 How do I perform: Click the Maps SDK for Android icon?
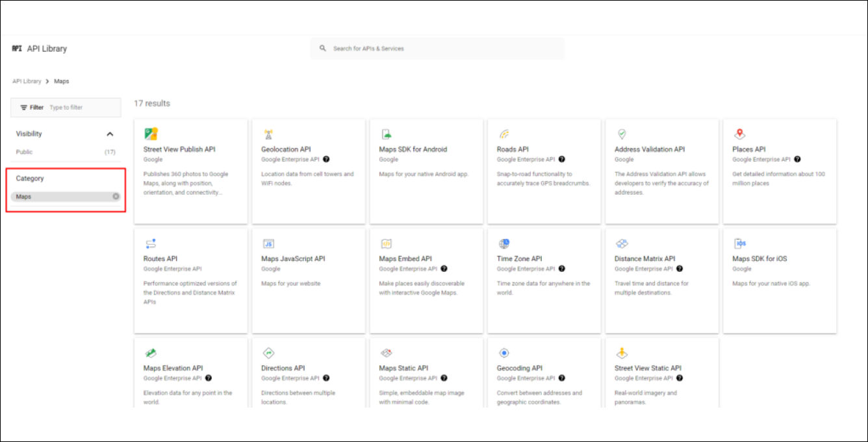(386, 134)
